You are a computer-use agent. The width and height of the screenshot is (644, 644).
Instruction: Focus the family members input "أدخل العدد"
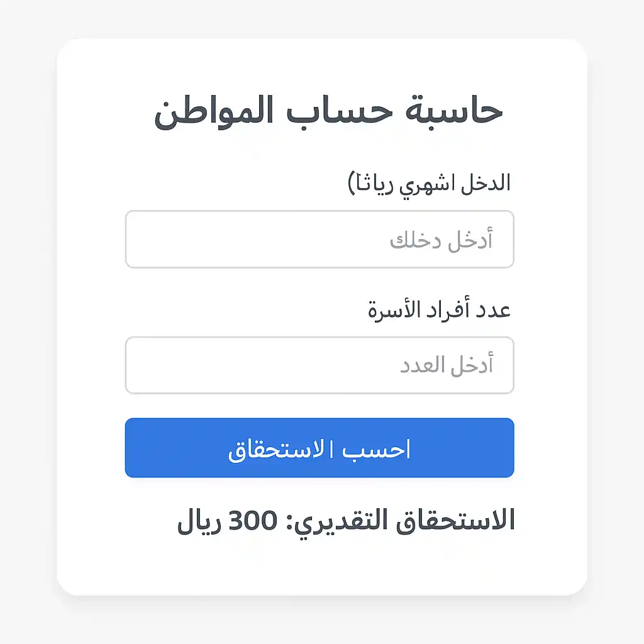319,365
